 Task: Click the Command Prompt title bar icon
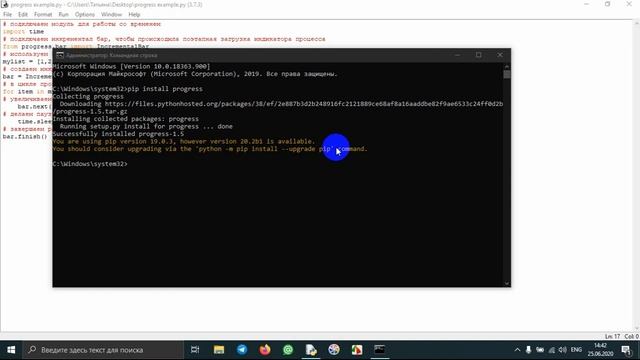60,55
